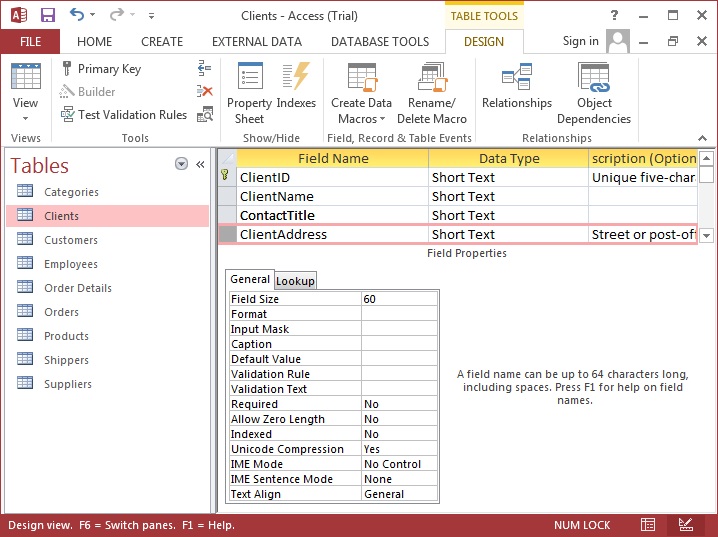Click Sign in link
Image resolution: width=718 pixels, height=537 pixels.
click(x=581, y=41)
